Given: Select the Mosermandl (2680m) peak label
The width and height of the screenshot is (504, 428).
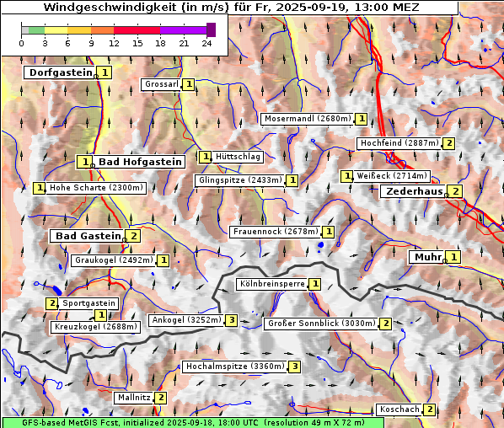Looking at the screenshot, I should click(308, 119).
